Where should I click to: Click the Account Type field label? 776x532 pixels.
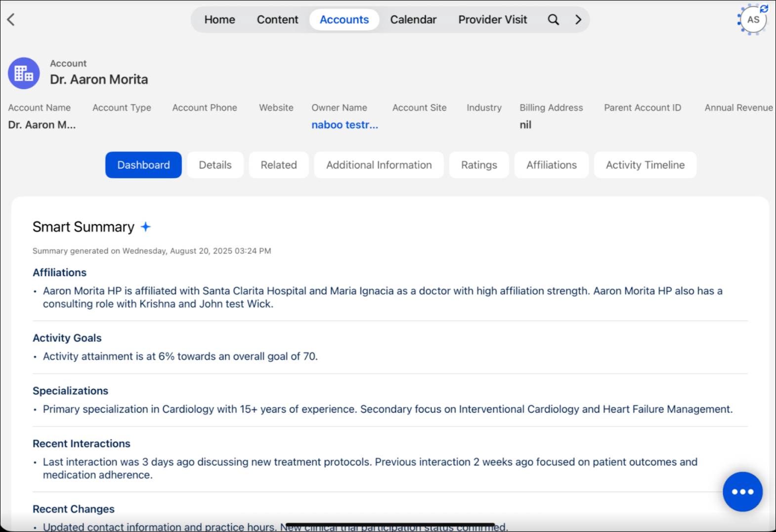122,108
